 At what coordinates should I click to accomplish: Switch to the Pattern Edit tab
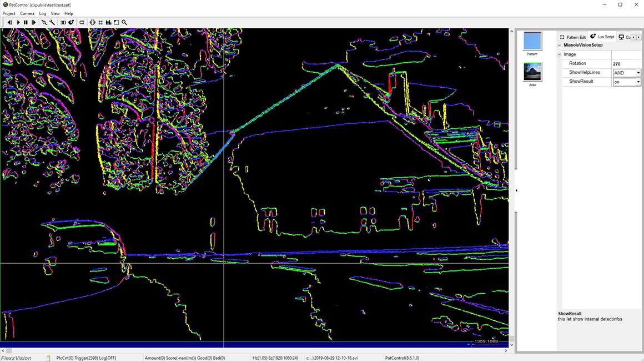573,37
